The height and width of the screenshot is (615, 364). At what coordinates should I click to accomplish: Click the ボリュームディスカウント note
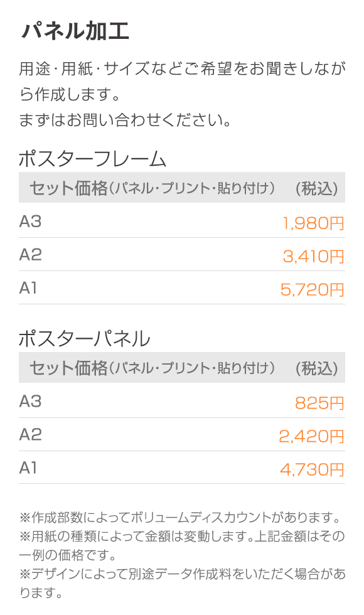(181, 517)
